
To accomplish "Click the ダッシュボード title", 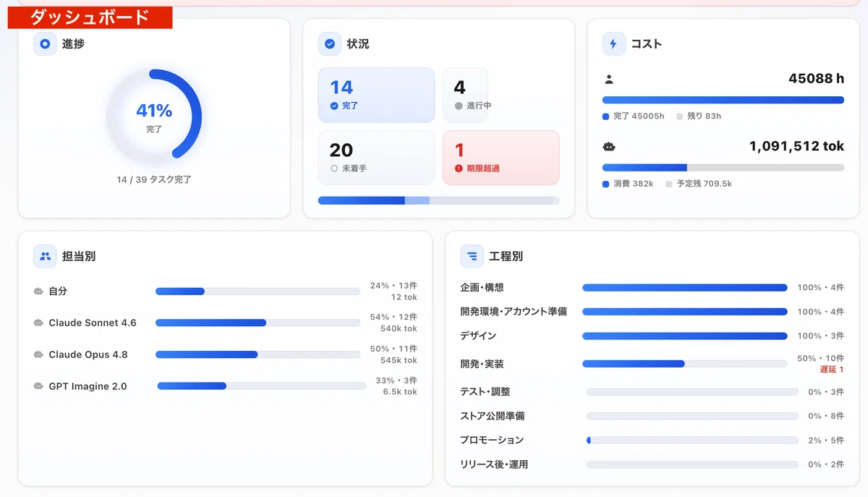I will pyautogui.click(x=90, y=17).
